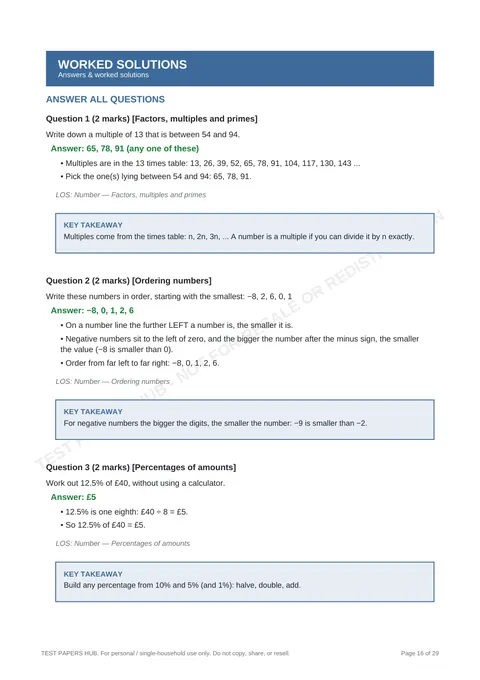Click the WORKED SOLUTIONS header banner
The height and width of the screenshot is (680, 480).
(x=240, y=69)
